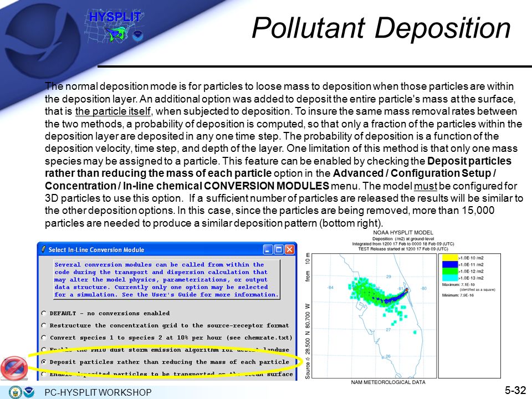
Task: Click slide number 5-32
Action: (x=515, y=390)
